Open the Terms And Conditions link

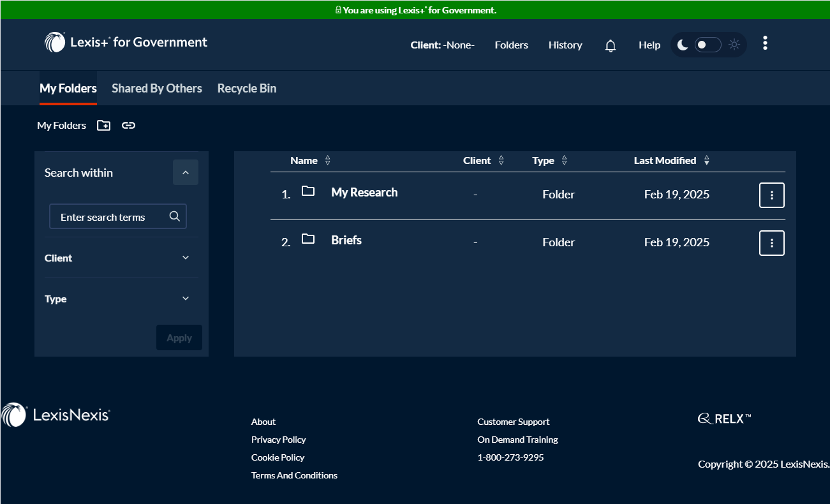tap(294, 475)
